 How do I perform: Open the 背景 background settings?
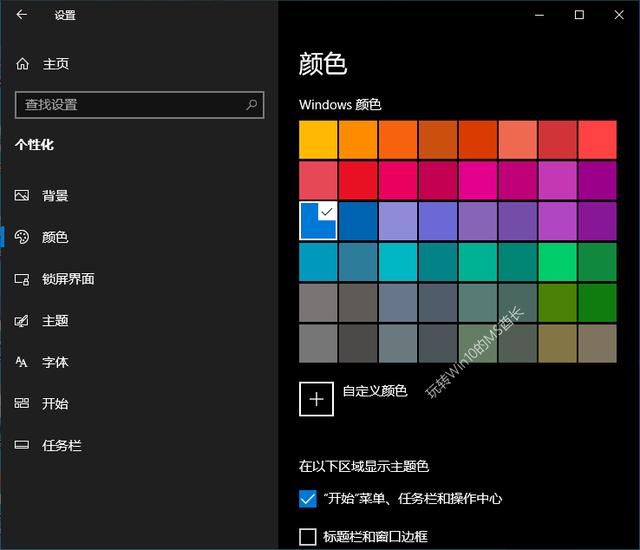pos(55,196)
